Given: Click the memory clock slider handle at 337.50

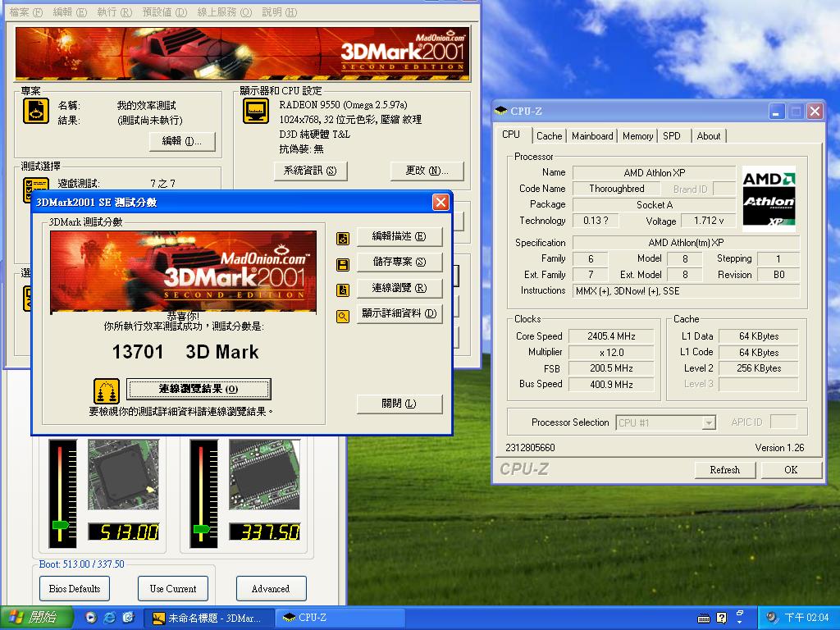Looking at the screenshot, I should tap(202, 529).
